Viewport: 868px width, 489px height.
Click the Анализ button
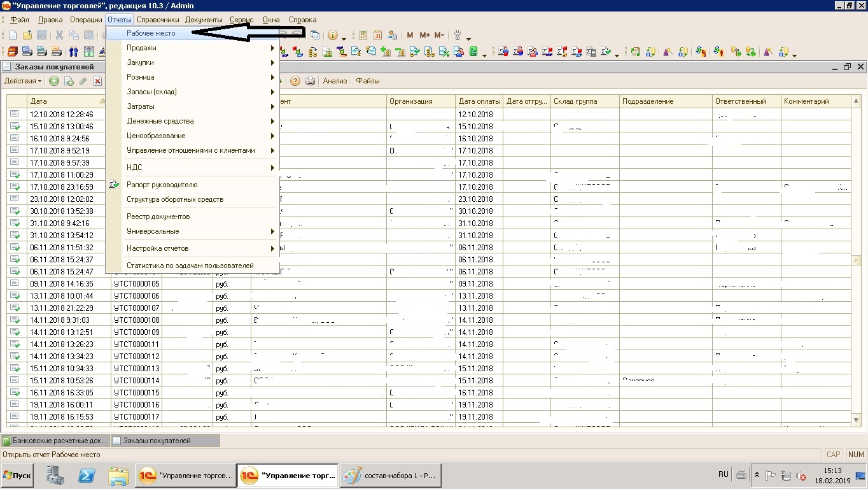tap(335, 81)
